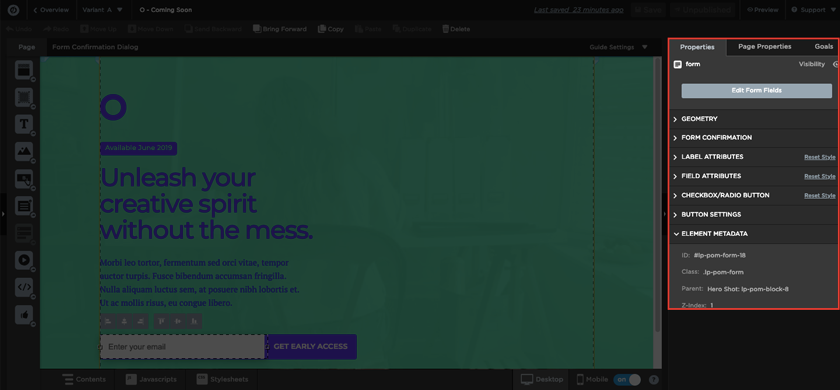
Task: Click Bring Forward in the toolbar
Action: 280,29
